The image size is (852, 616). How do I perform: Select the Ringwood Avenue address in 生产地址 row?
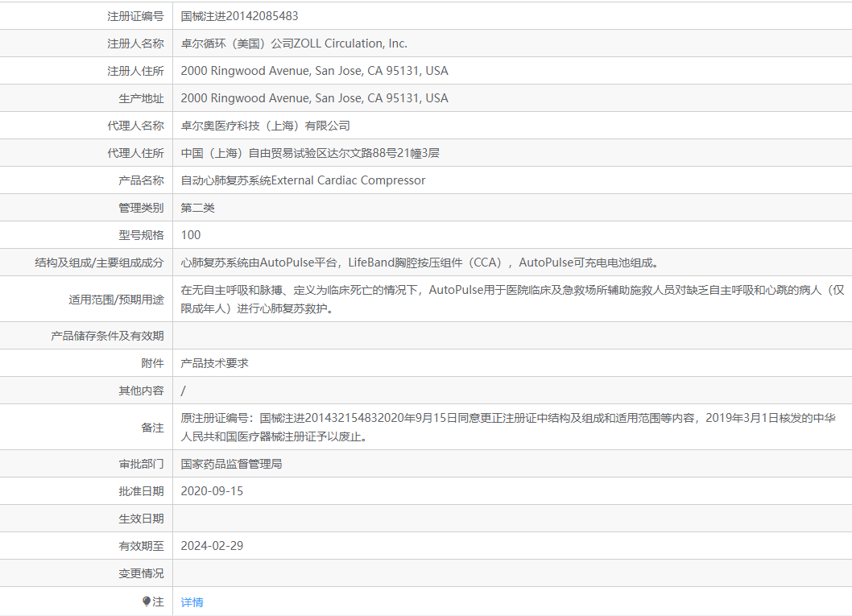(x=315, y=98)
